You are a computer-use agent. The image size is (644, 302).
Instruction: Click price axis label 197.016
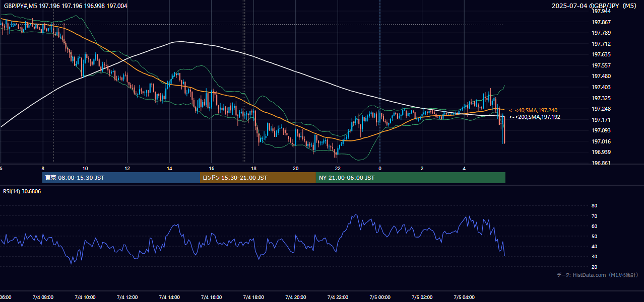pos(601,141)
